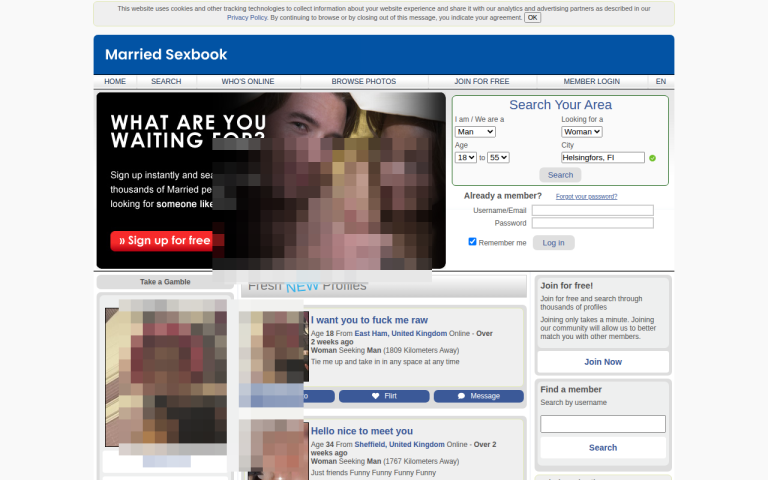Click the Log in button
The width and height of the screenshot is (768, 480).
click(x=553, y=243)
